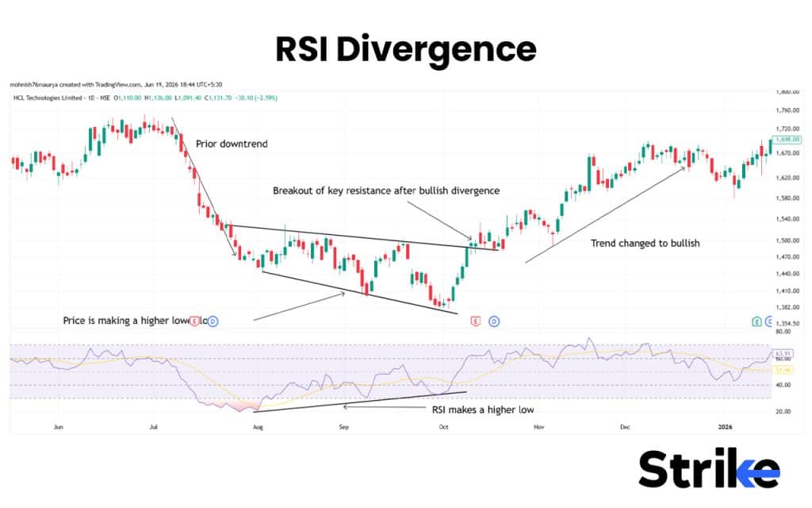Click the 1,440.00 price axis label
812x508 pixels.
point(787,274)
